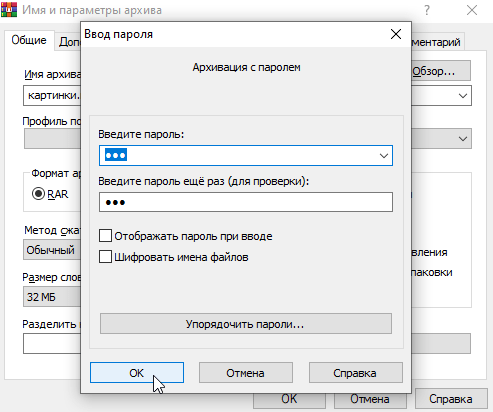Screen dimensions: 493x412
Task: Switch to the partially hidden Доп tab
Action: (68, 42)
